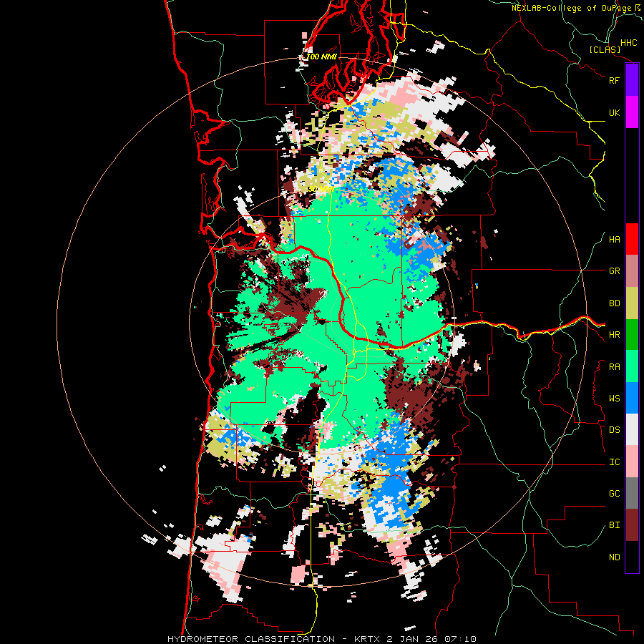Click the UK legend label text

614,112
